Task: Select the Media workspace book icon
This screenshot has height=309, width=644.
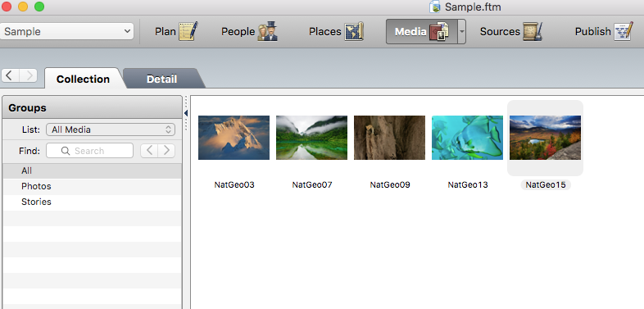Action: [x=438, y=32]
